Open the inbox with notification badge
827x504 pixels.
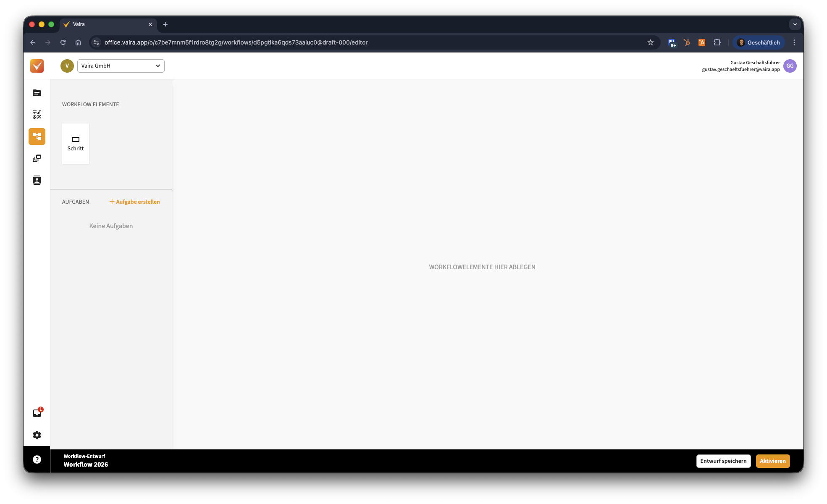[x=37, y=413]
